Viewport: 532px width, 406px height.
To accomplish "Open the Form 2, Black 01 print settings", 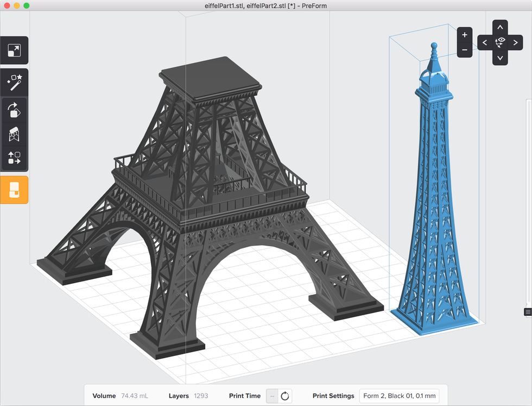I will coord(399,396).
